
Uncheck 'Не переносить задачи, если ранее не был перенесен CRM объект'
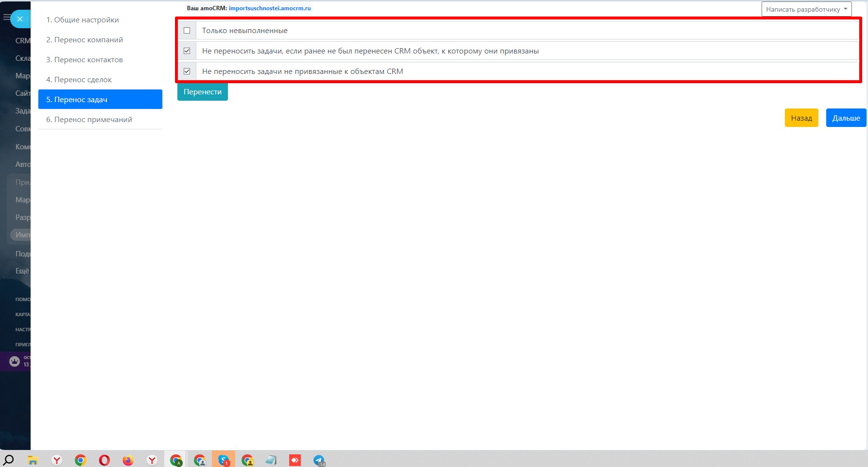(187, 51)
